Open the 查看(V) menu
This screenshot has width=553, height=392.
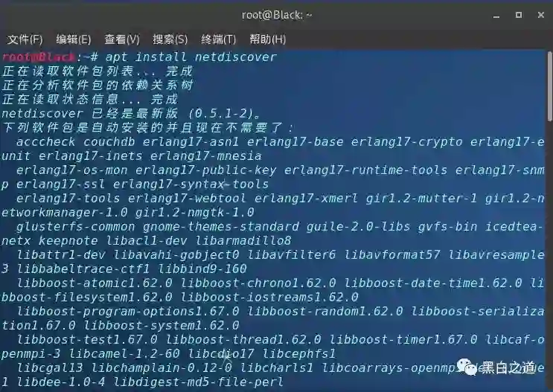point(122,39)
